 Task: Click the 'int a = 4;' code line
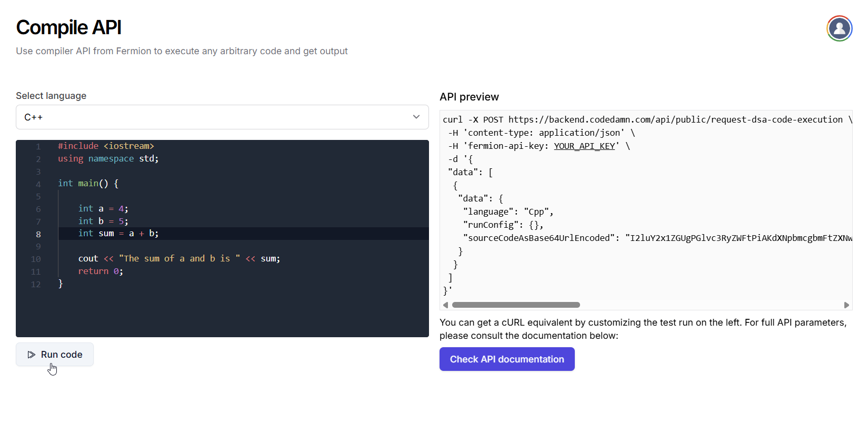coord(103,209)
